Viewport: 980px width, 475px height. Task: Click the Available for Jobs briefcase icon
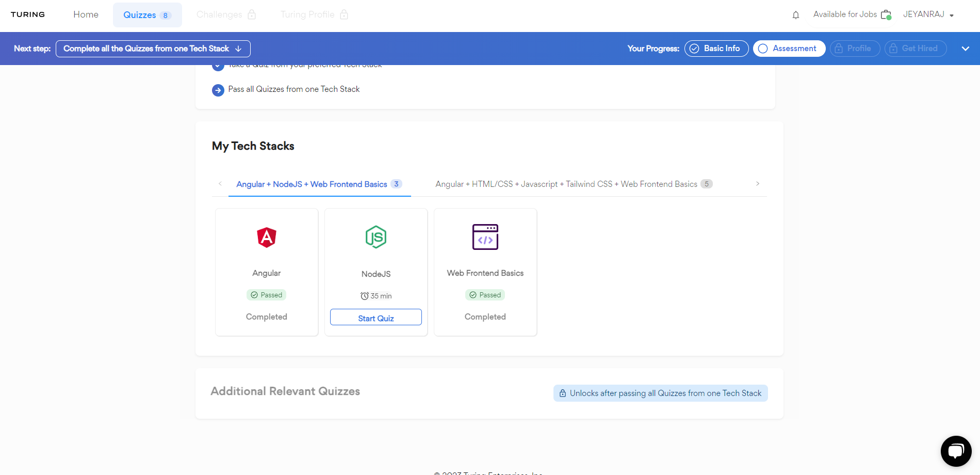click(886, 15)
